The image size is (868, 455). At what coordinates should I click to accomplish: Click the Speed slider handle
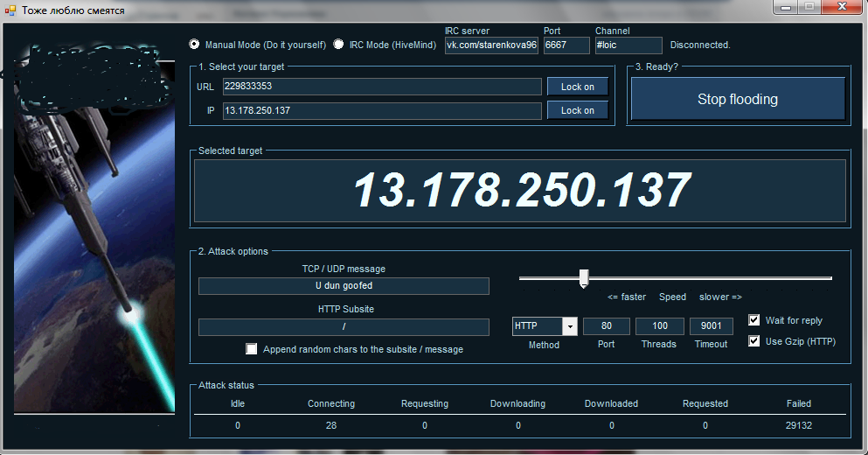point(583,279)
